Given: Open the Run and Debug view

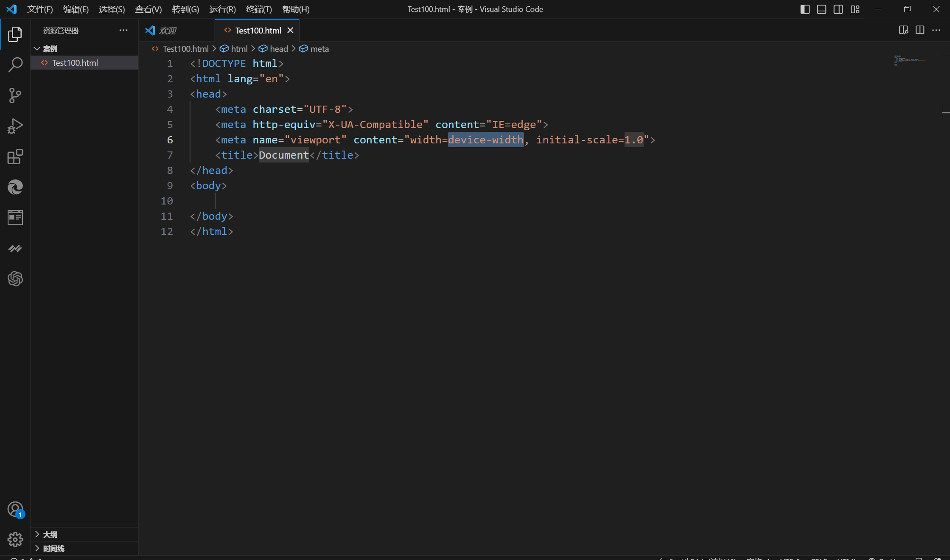Looking at the screenshot, I should pyautogui.click(x=15, y=126).
